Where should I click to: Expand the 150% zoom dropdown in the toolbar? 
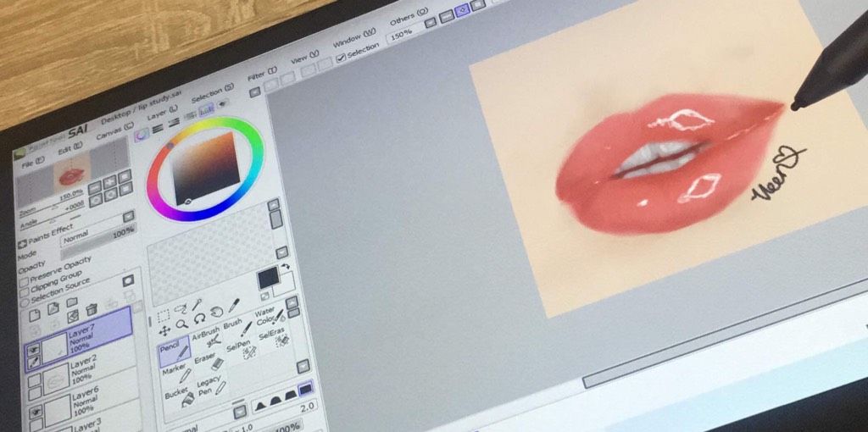pos(430,23)
